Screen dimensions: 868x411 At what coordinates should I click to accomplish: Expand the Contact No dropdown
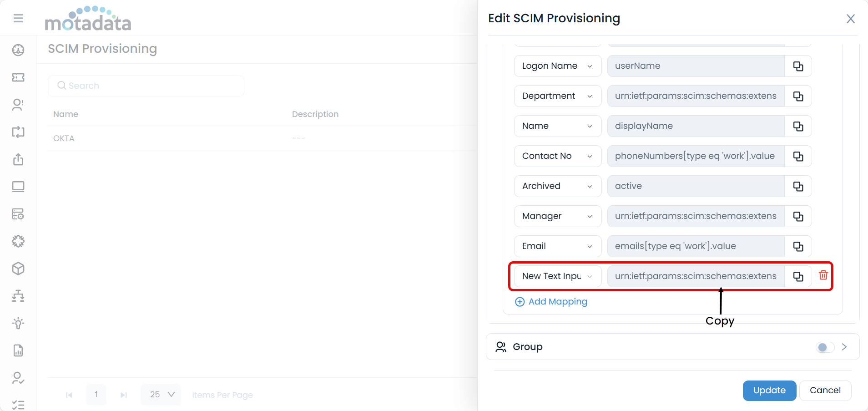coord(557,156)
